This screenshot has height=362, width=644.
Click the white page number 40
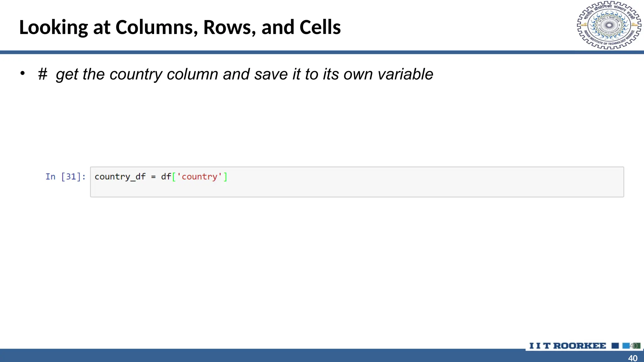click(x=633, y=358)
